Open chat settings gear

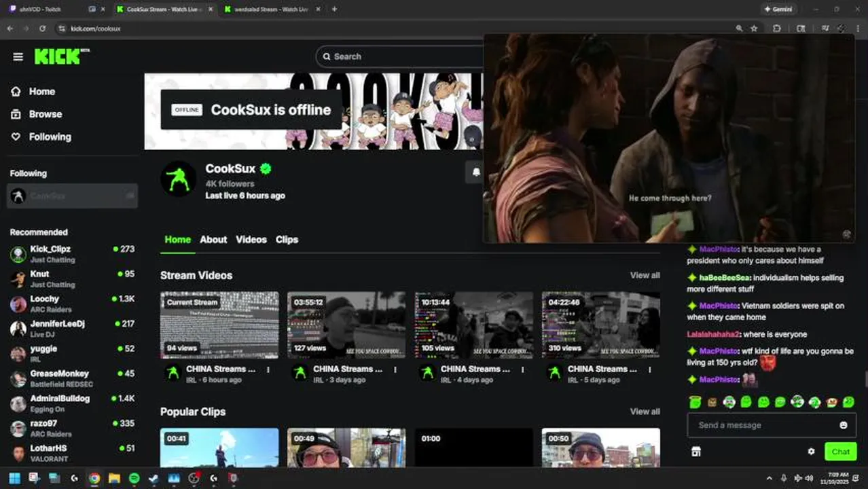coord(811,452)
